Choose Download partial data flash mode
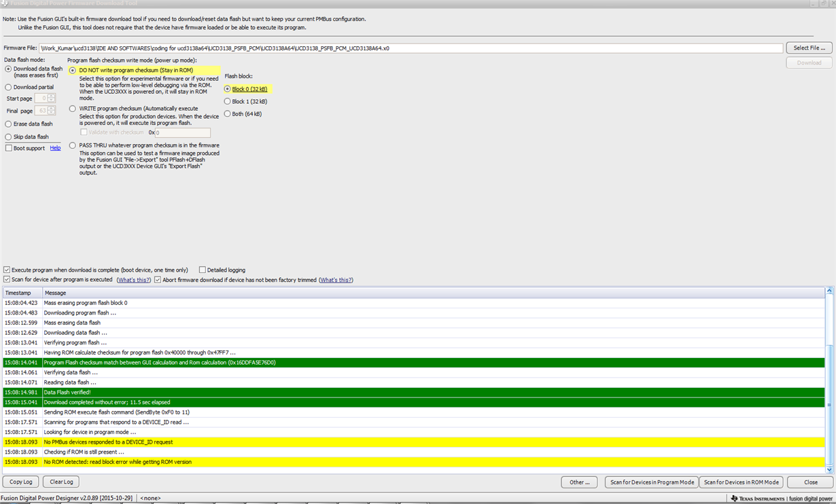The height and width of the screenshot is (504, 836). coord(8,87)
